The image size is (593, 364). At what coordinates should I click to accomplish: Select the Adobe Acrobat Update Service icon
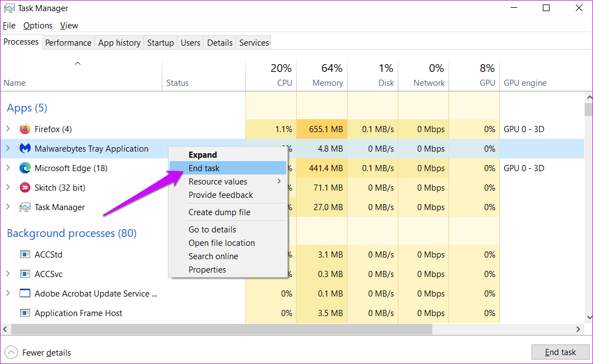pyautogui.click(x=25, y=293)
